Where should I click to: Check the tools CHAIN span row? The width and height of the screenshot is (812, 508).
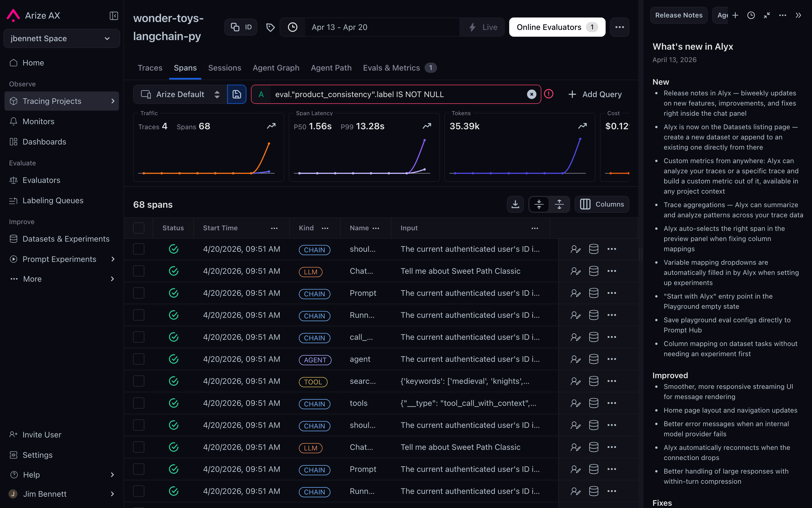point(139,403)
